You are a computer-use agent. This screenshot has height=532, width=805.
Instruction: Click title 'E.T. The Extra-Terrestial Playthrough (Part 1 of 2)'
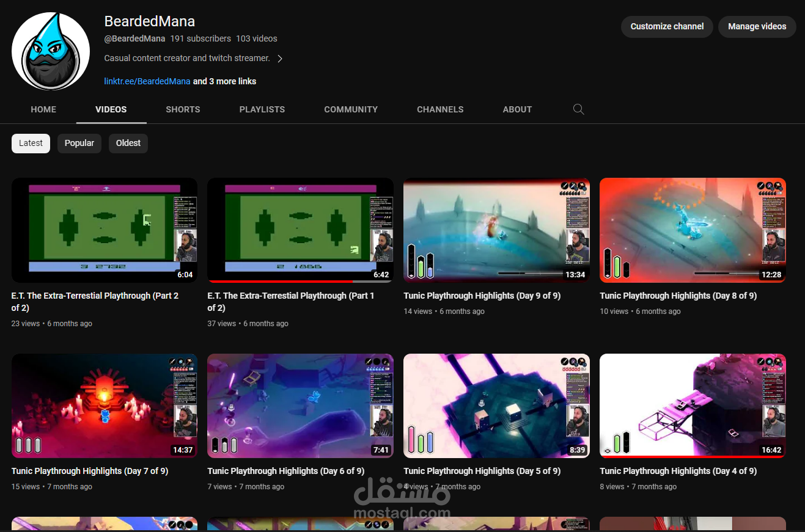click(x=290, y=302)
